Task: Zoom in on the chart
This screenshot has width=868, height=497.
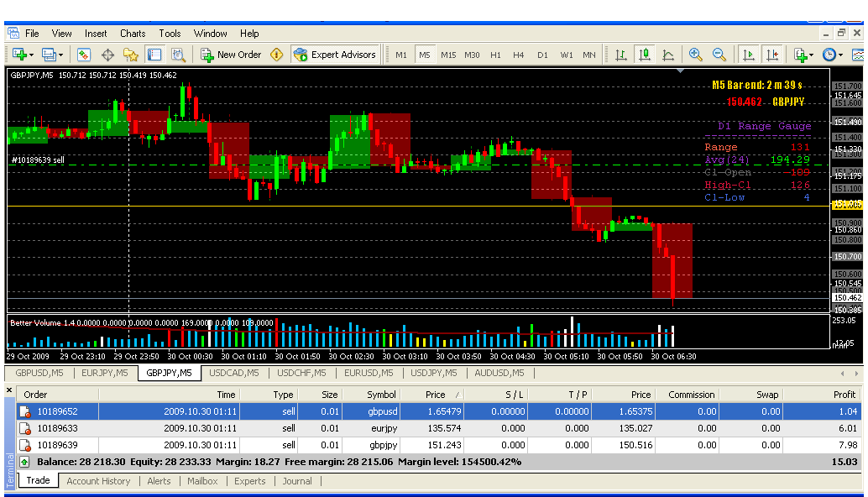Action: [x=696, y=55]
